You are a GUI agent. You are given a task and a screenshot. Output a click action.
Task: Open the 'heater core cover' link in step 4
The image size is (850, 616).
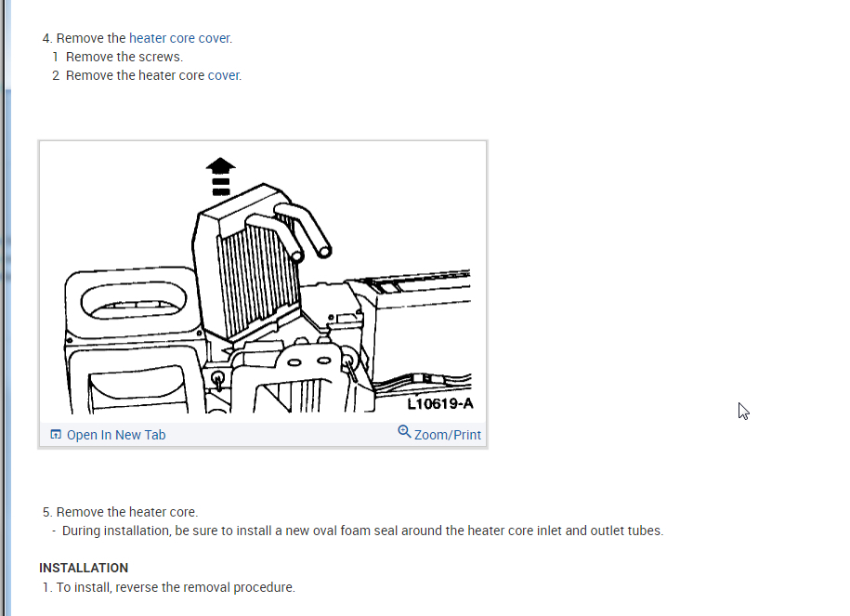tap(179, 38)
